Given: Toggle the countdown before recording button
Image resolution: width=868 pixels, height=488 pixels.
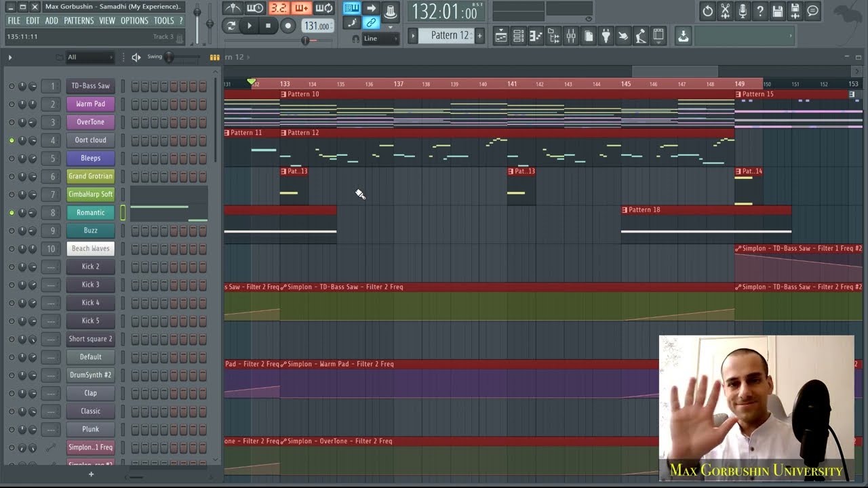Looking at the screenshot, I should click(x=279, y=8).
